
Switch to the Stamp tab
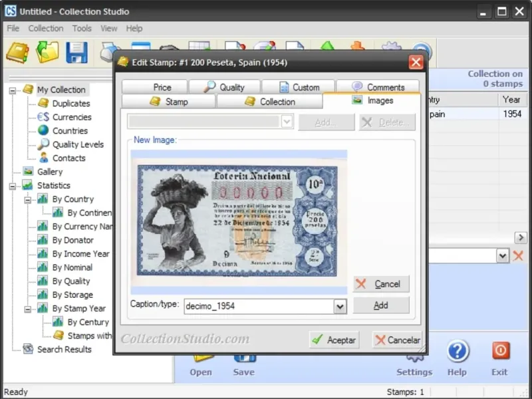coord(168,102)
